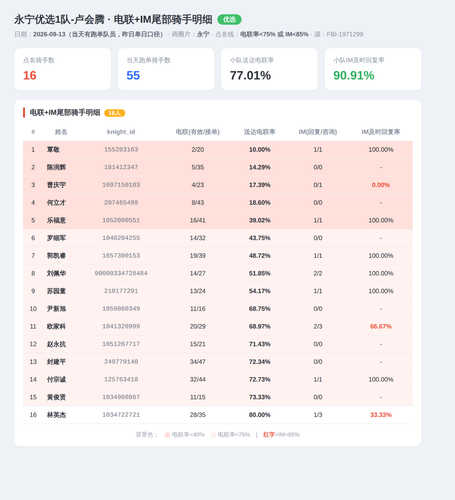Screen dimensions: 455x500
Task: Click the red 33.33% IM reply rate
Action: [x=381, y=415]
